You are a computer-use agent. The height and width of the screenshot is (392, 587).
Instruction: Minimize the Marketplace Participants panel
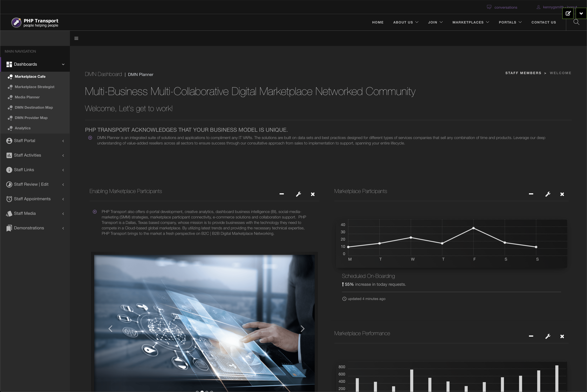[531, 194]
